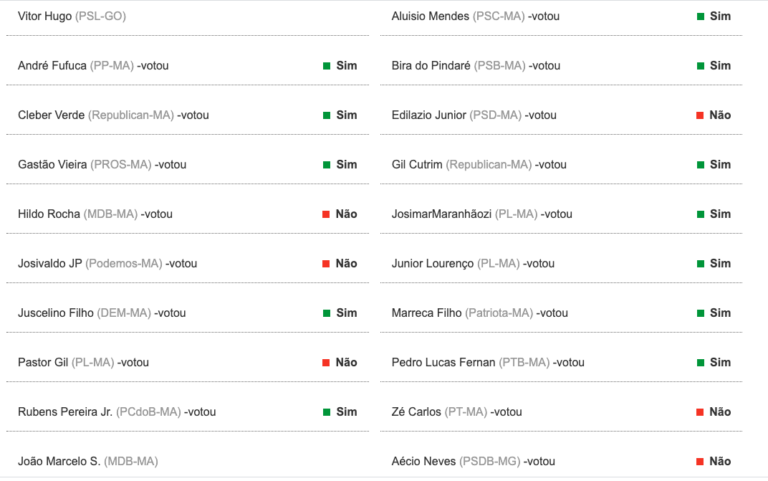Click Junior Lourenço's Sim vote label
Screen dimensions: 768x481
pyautogui.click(x=720, y=264)
